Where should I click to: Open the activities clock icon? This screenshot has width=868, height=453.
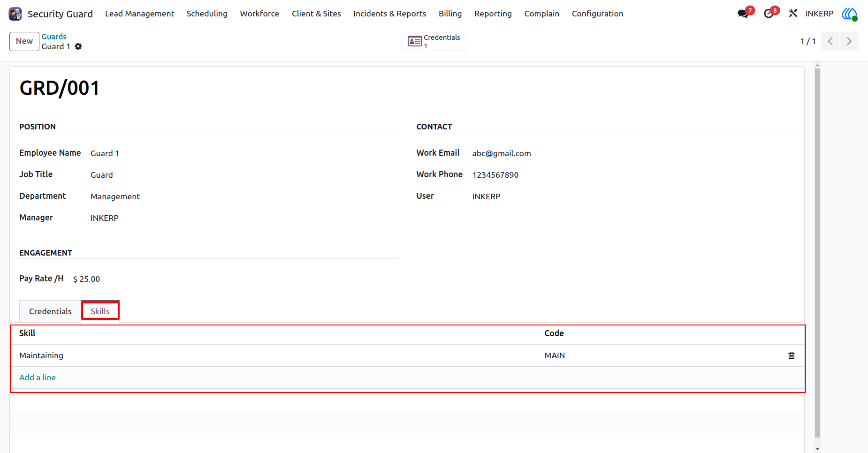point(769,14)
